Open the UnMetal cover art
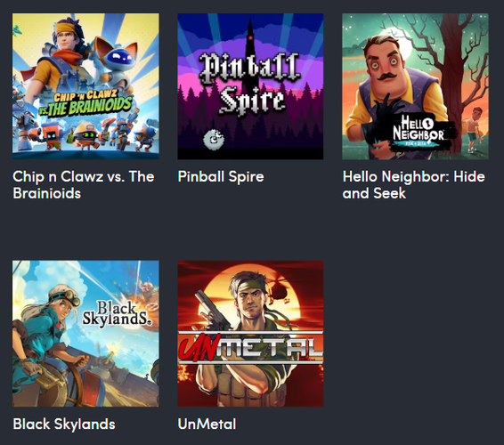Screen dimensions: 504x445 point(250,334)
